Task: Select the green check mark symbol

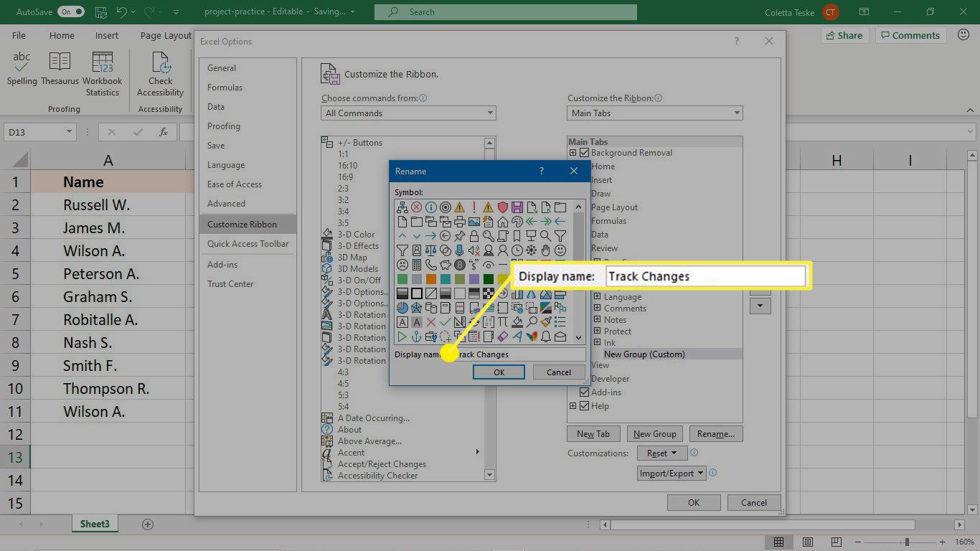Action: (446, 322)
